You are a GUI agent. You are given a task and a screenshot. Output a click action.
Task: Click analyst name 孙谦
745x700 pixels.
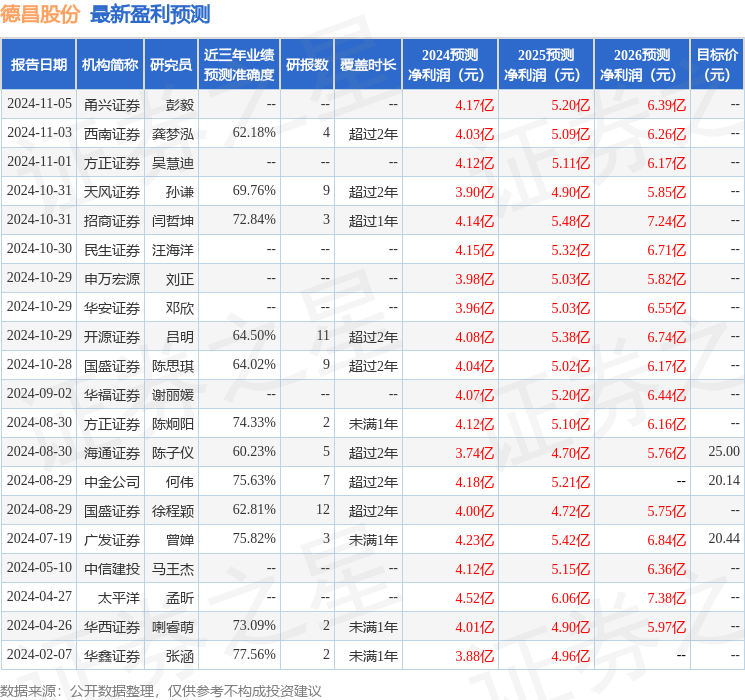pyautogui.click(x=179, y=191)
